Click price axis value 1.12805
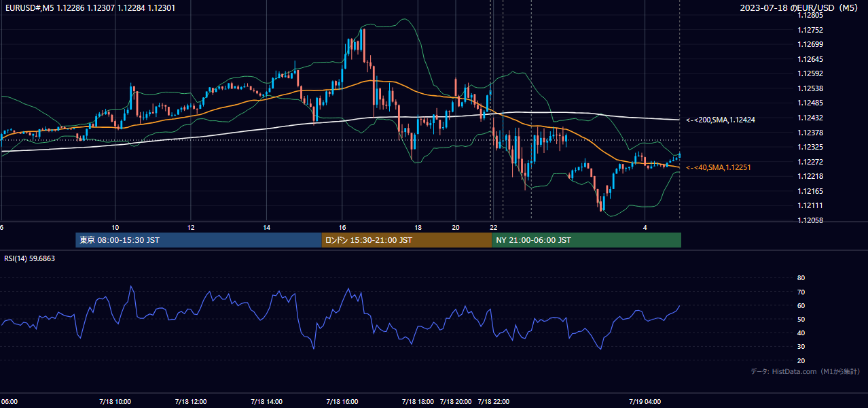 click(810, 15)
